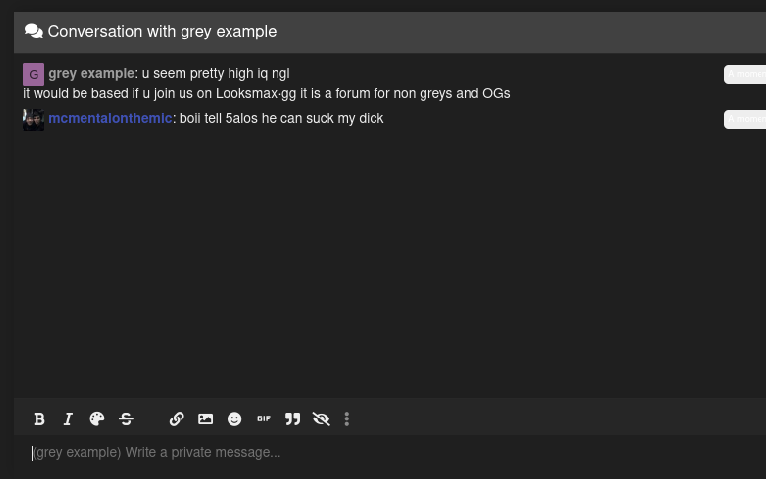This screenshot has width=766, height=479.
Task: Click grey example's purple G avatar
Action: click(33, 74)
